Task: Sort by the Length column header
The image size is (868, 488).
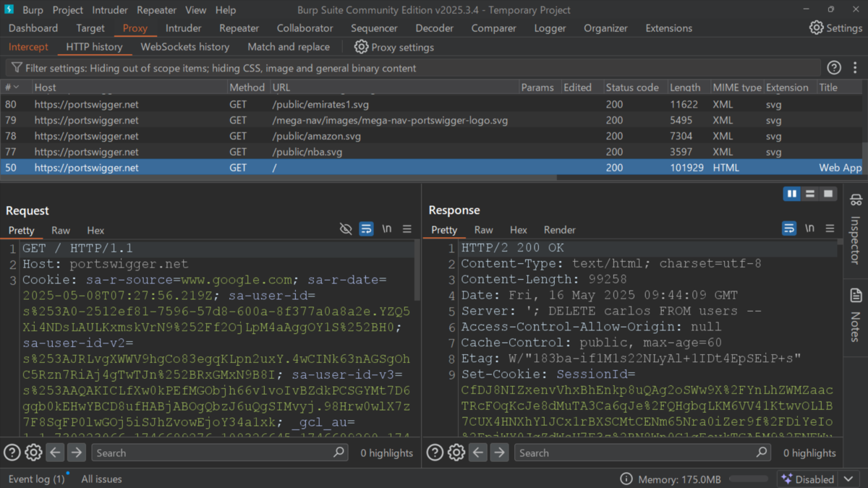Action: point(684,87)
